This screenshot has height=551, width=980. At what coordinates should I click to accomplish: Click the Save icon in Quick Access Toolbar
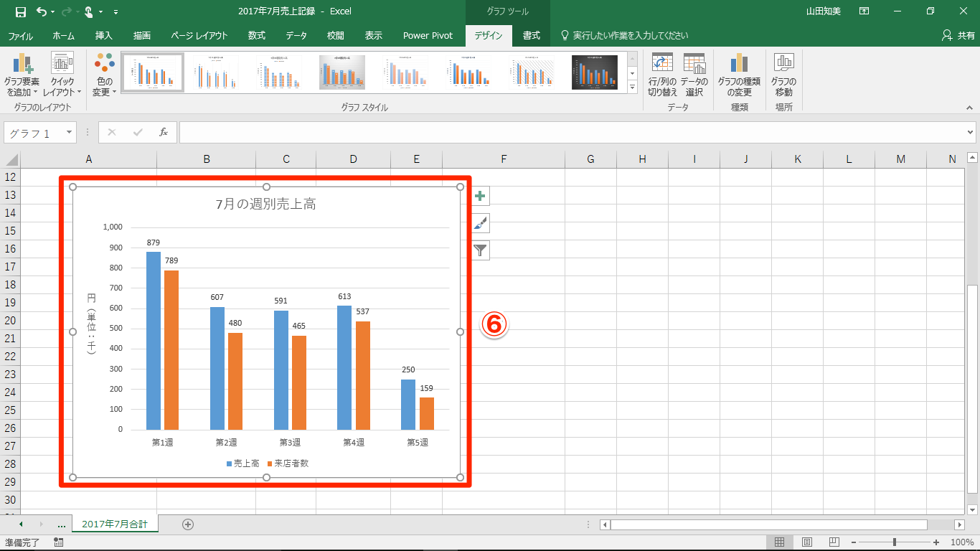(x=20, y=11)
